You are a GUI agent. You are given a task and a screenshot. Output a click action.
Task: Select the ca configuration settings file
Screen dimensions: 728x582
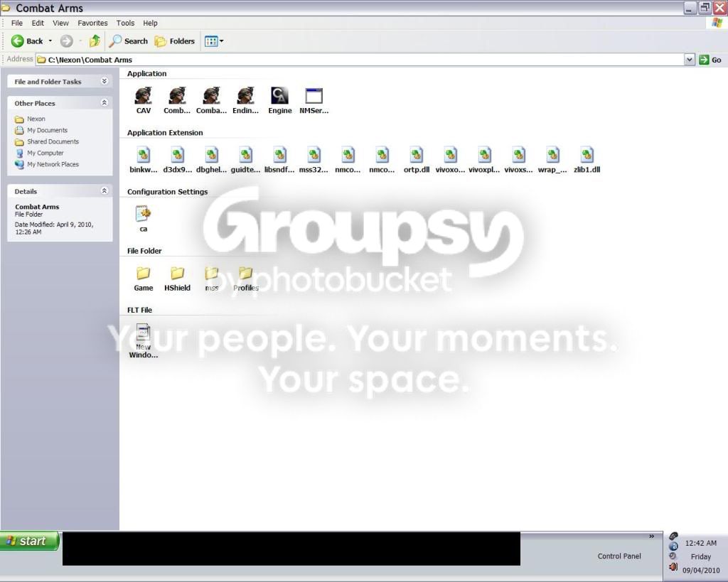(143, 218)
